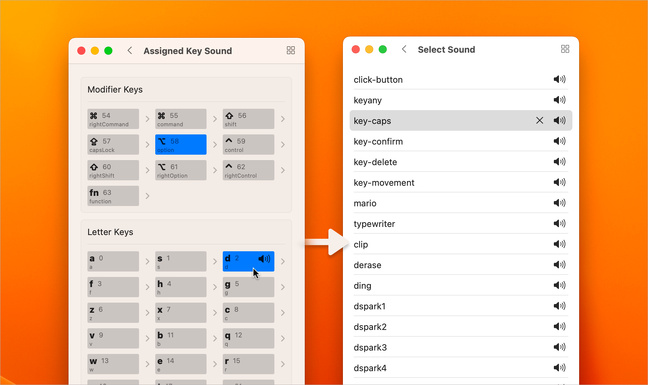Select the letter f key tile
Image resolution: width=648 pixels, height=385 pixels.
[x=113, y=287]
